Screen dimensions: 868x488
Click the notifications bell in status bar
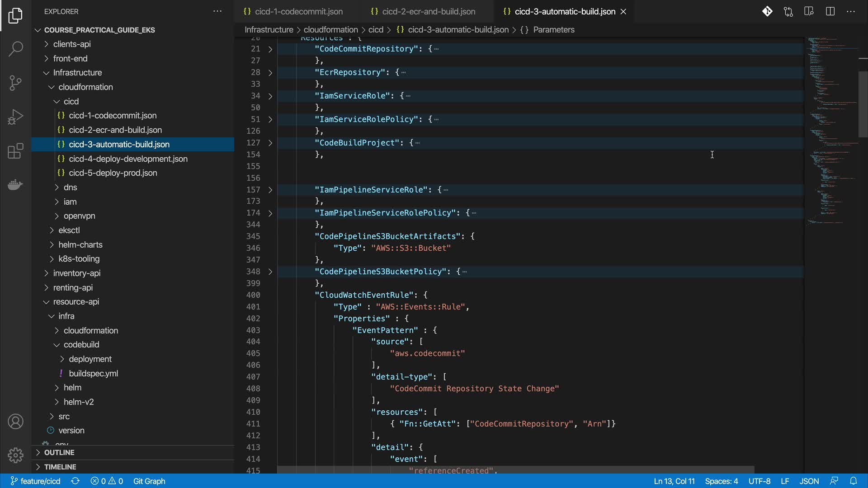853,481
